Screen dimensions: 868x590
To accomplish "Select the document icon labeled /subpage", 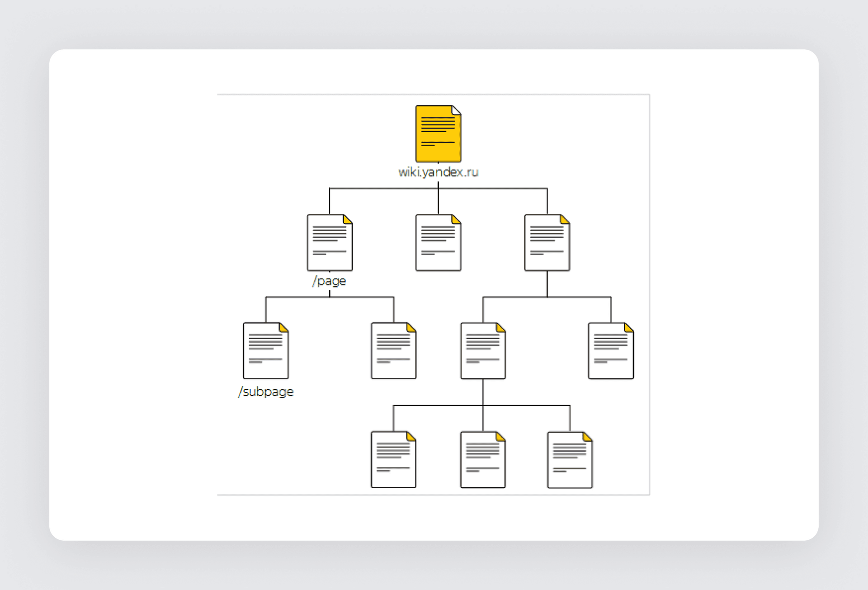I will click(x=265, y=351).
